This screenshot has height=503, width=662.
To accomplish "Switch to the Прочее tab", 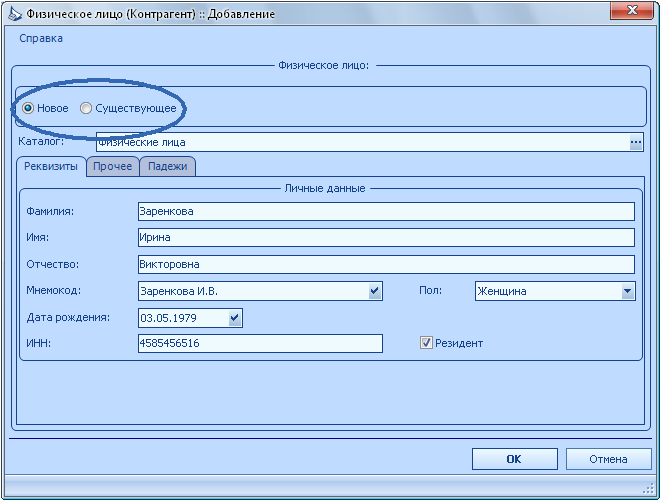I will coord(112,166).
